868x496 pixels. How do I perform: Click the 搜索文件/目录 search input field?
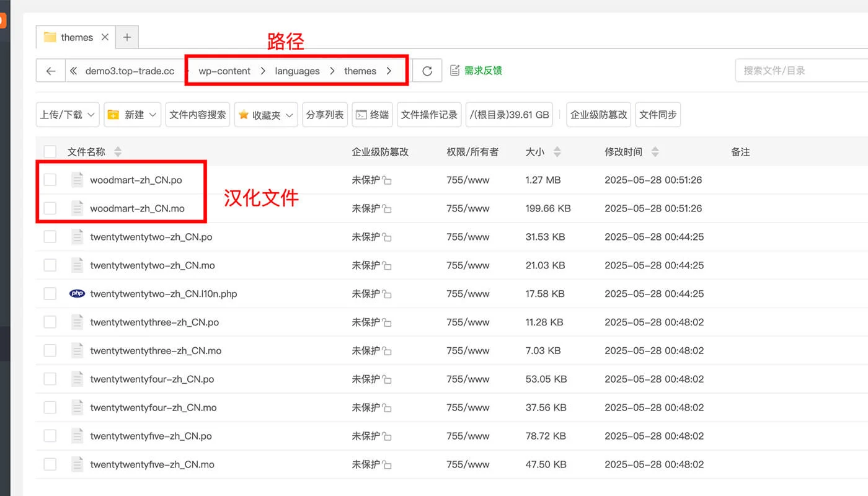(800, 70)
